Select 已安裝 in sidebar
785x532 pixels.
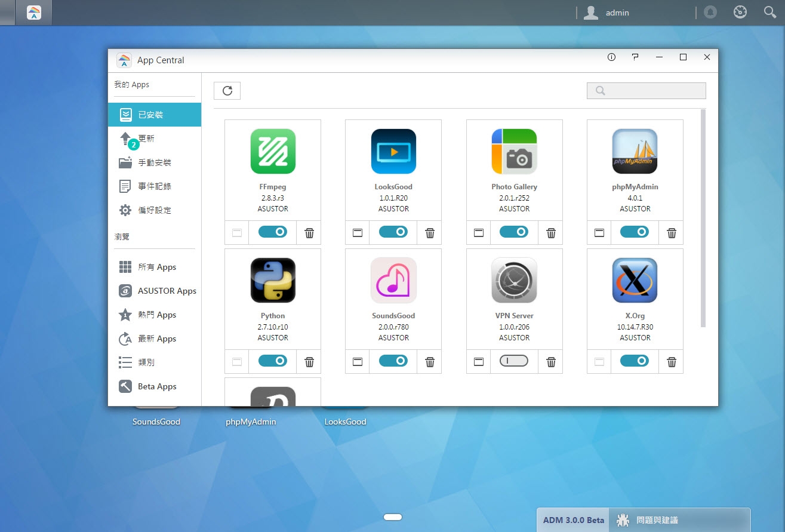tap(155, 115)
